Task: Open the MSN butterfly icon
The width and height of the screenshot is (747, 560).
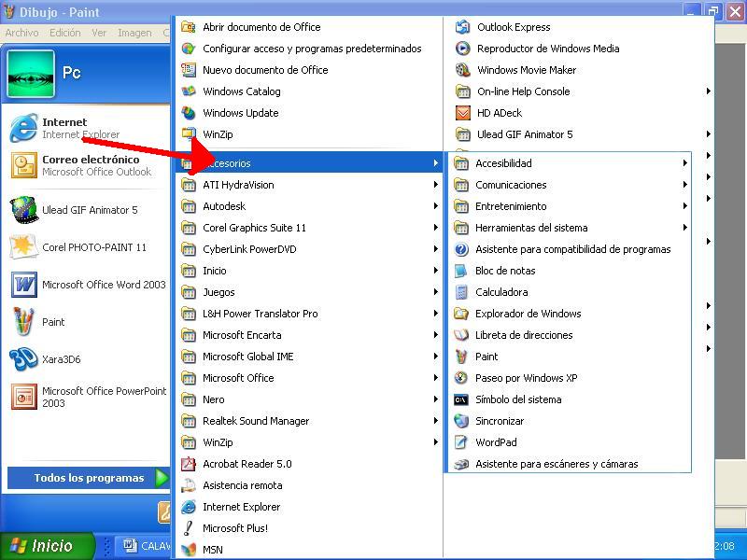Action: 189,550
